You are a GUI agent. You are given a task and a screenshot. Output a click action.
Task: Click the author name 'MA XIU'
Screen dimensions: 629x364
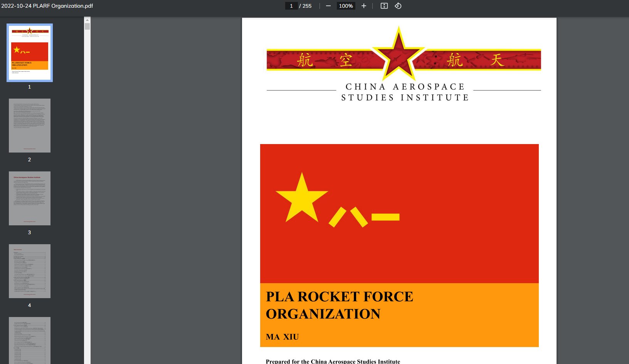click(x=282, y=337)
